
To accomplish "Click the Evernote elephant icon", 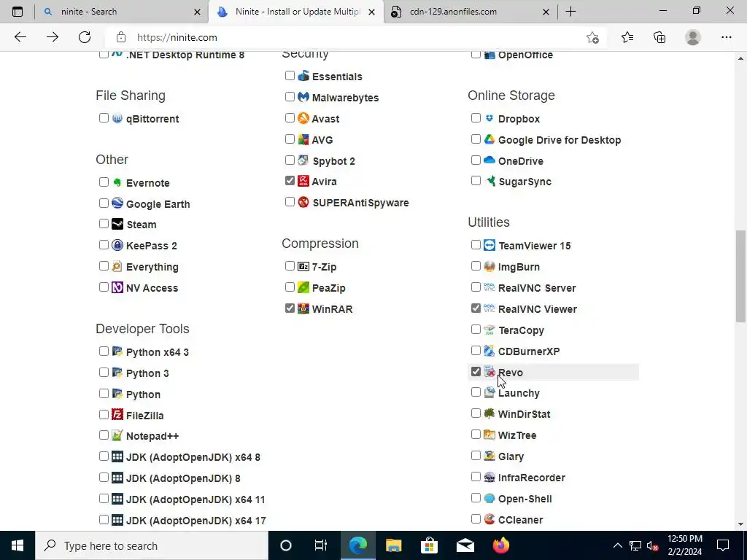I will [117, 182].
